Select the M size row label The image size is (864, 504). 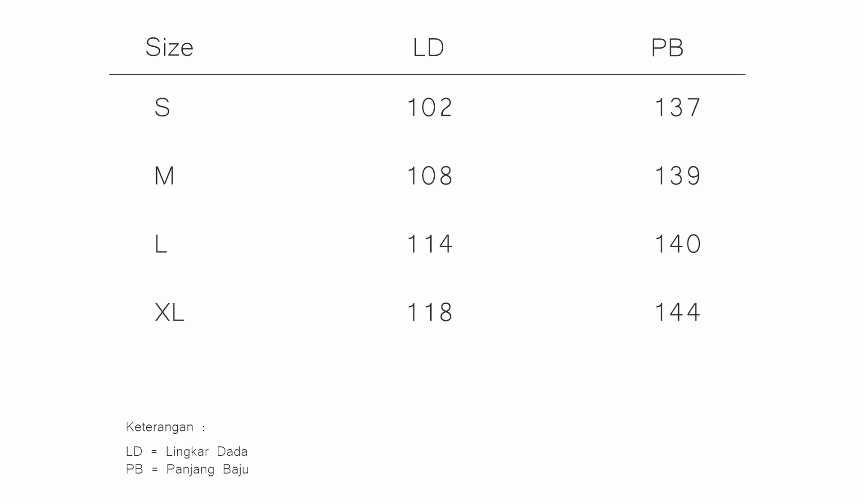(164, 176)
